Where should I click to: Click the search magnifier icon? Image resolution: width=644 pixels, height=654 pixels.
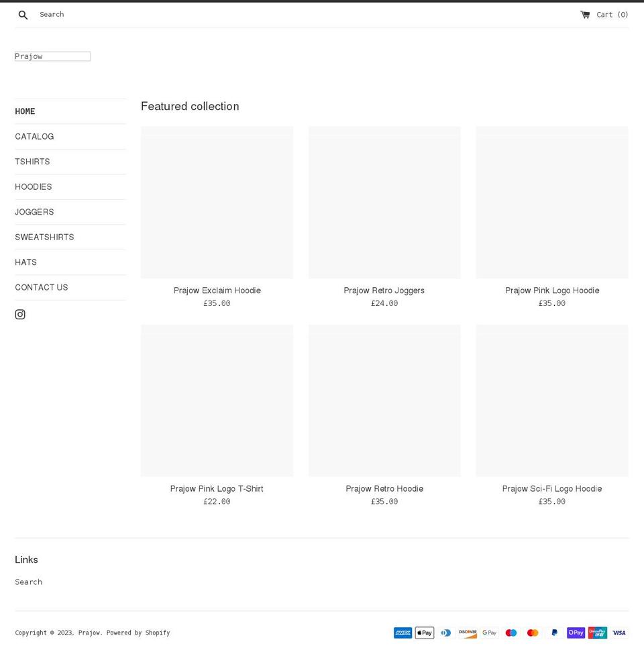tap(23, 15)
